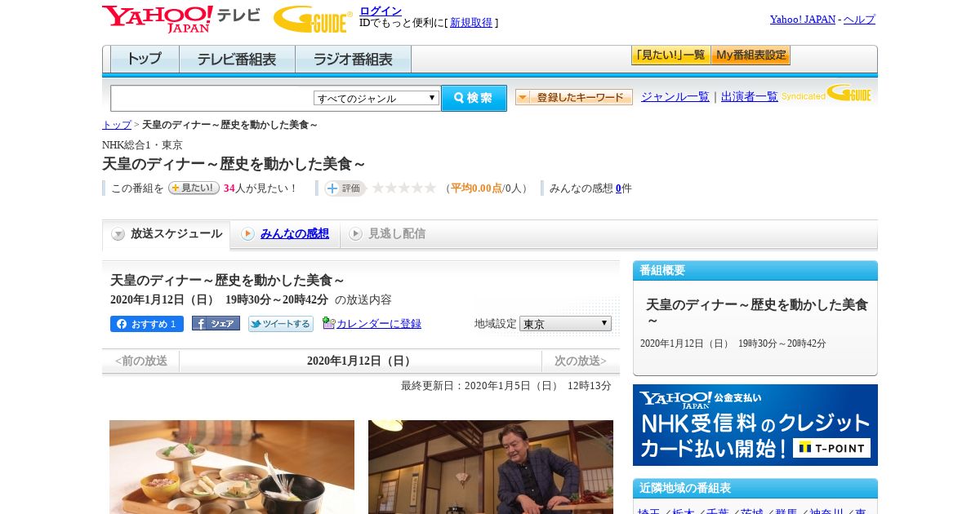980x514 pixels.
Task: Click the My番組表設定 button
Action: click(751, 55)
